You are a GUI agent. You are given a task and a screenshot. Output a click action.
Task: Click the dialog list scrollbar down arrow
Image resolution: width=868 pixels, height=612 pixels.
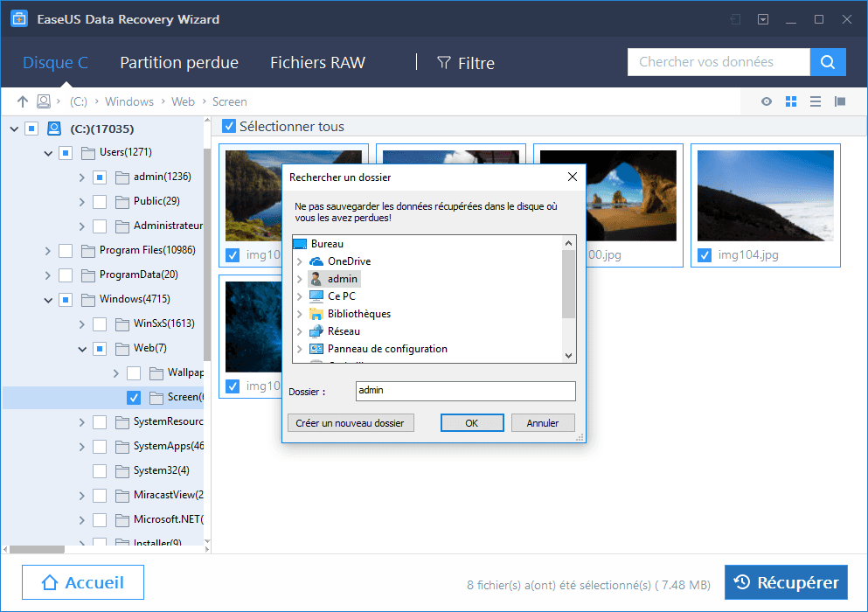[568, 356]
